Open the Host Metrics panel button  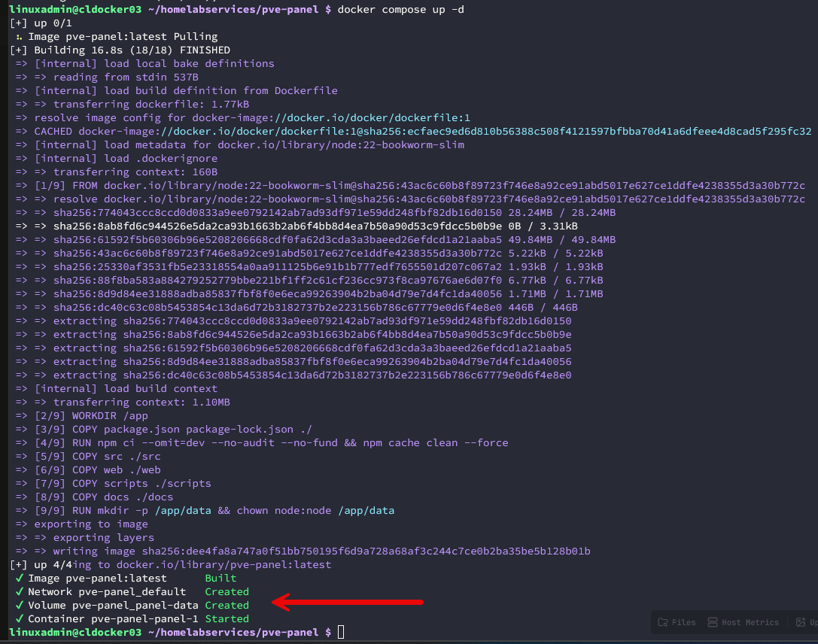click(x=743, y=622)
